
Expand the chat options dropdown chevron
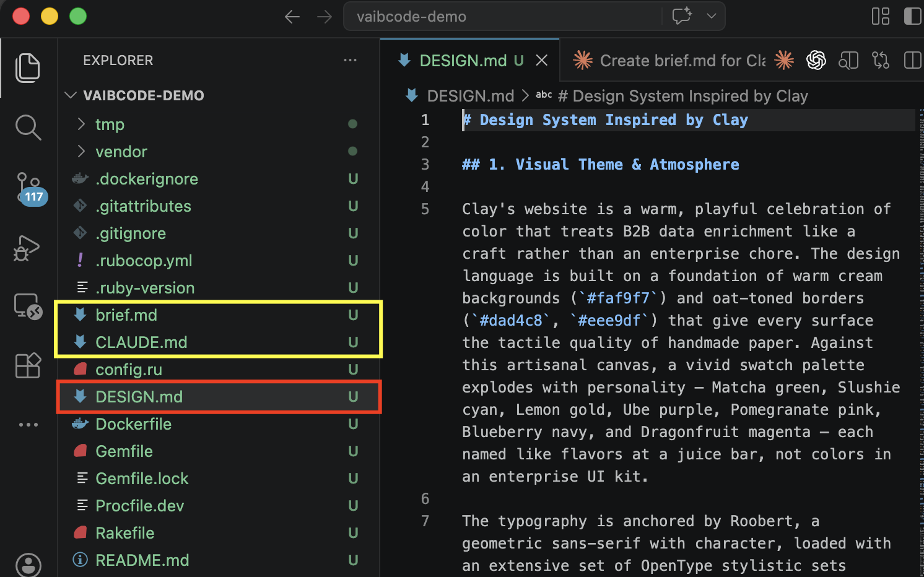tap(712, 16)
